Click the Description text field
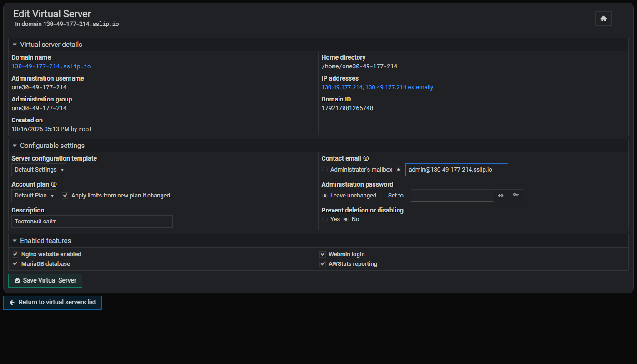 (x=92, y=222)
